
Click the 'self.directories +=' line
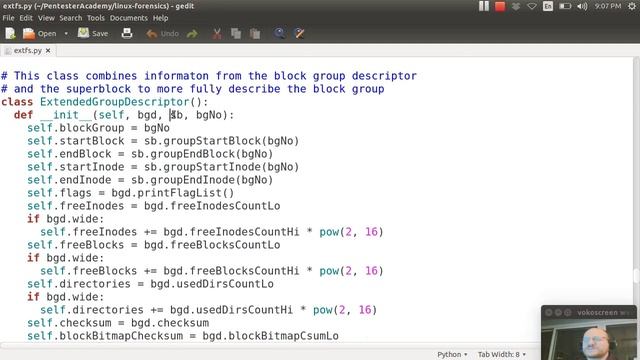[x=209, y=310]
